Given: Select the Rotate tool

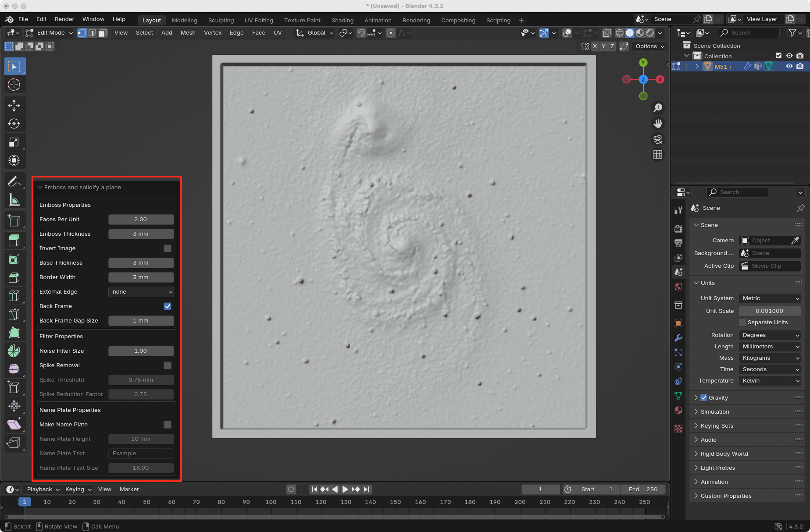Looking at the screenshot, I should [14, 123].
